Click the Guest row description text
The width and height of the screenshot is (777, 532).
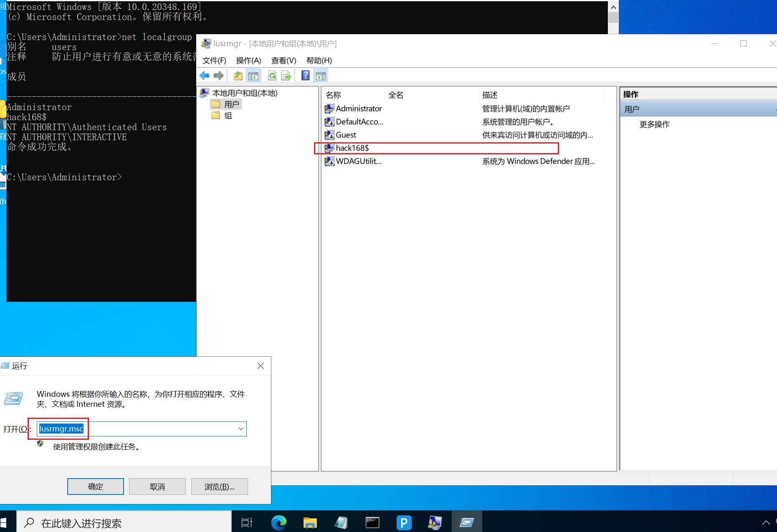pos(537,135)
